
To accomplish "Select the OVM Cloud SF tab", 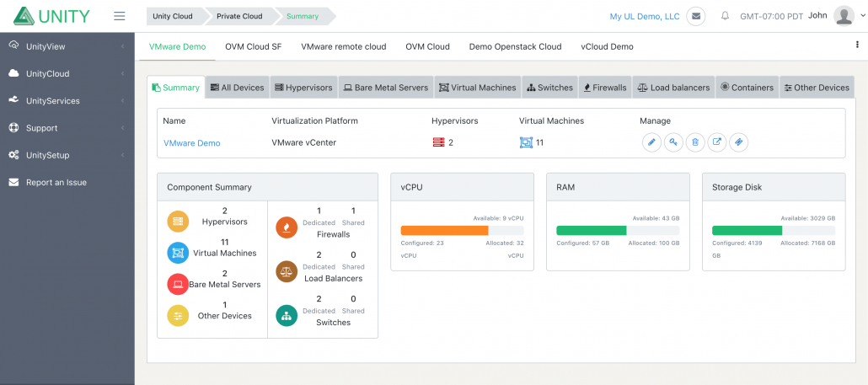I will [254, 46].
